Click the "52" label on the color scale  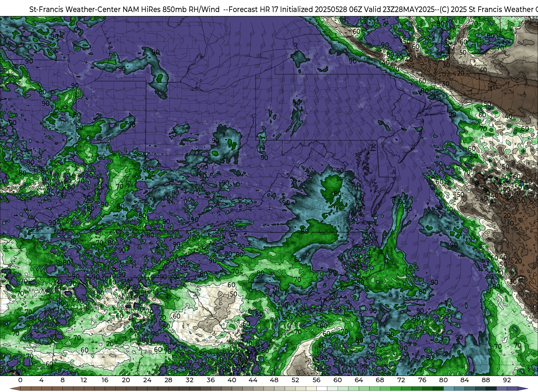click(295, 380)
